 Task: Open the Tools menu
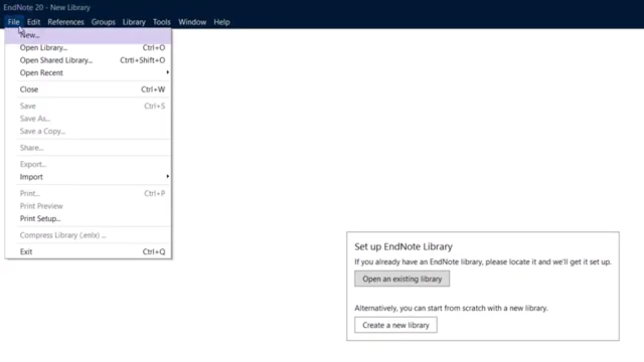(x=162, y=22)
